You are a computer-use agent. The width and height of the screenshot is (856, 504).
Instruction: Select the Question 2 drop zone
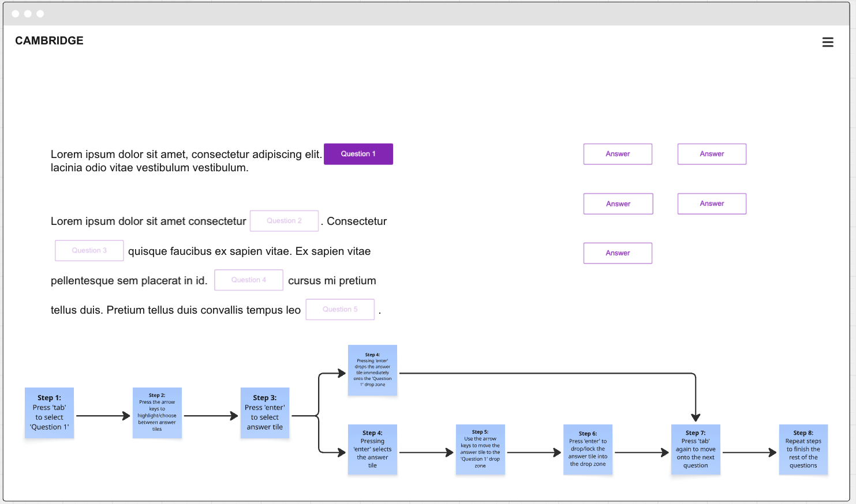pos(284,221)
